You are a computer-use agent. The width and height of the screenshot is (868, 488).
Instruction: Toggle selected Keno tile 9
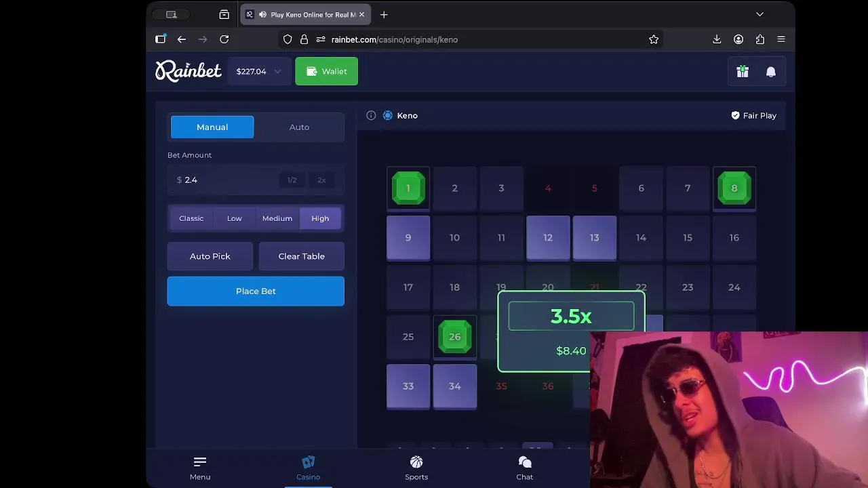tap(408, 238)
